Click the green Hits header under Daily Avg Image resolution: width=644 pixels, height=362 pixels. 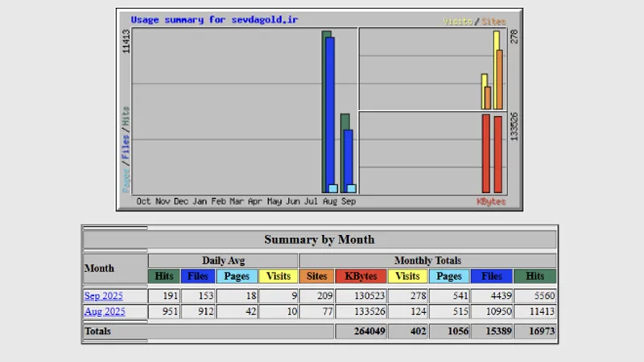click(x=163, y=276)
